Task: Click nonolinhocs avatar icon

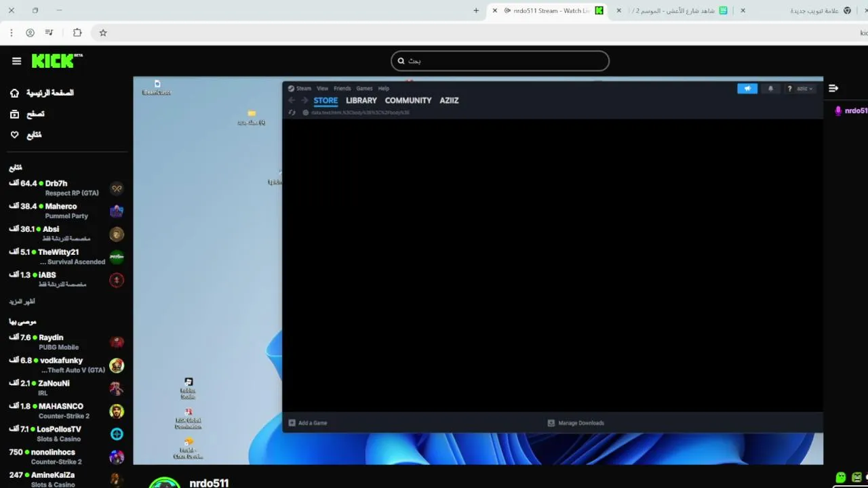Action: click(117, 457)
